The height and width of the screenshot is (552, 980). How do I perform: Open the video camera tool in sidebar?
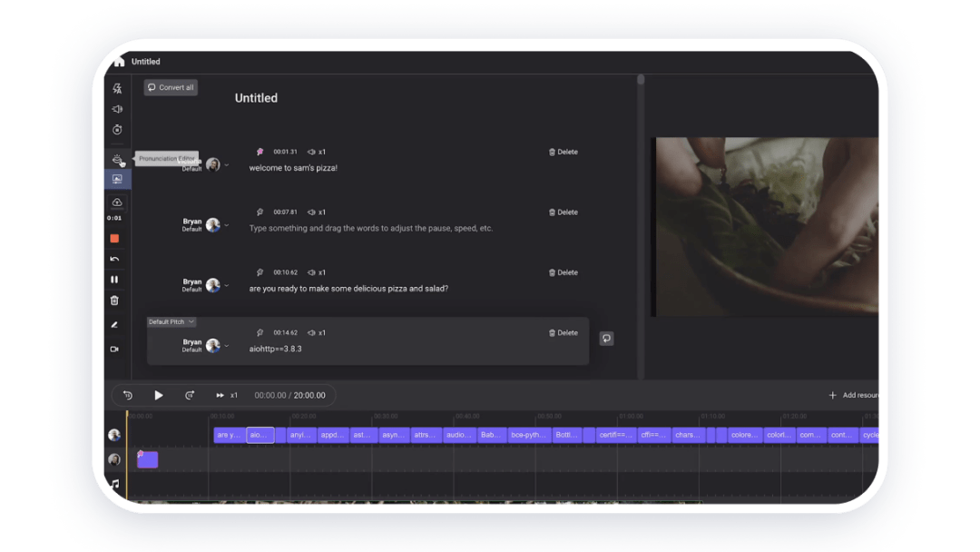click(x=114, y=349)
